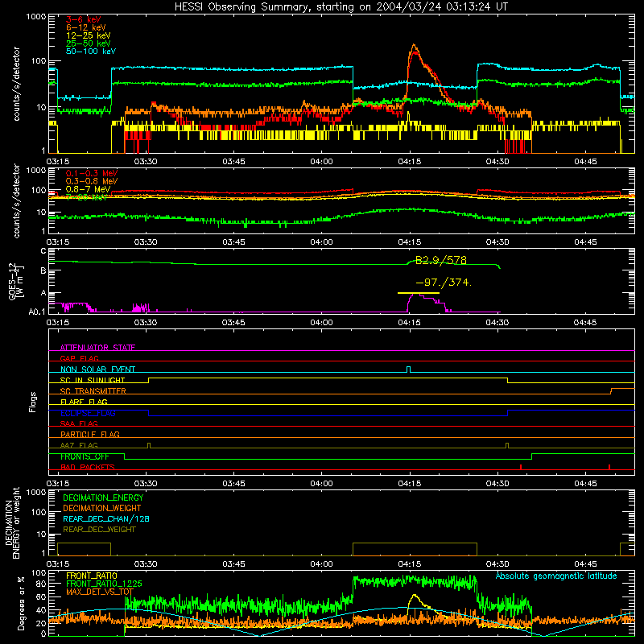Viewport: 644px width, 644px height.
Task: Click the 04:00 time label under the decimation panel
Action: pos(321,564)
